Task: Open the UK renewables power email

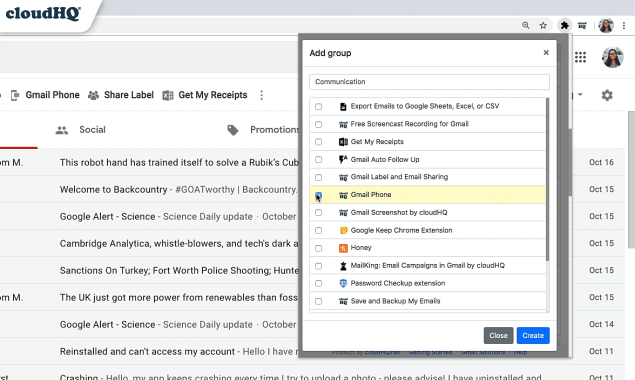Action: pos(179,297)
